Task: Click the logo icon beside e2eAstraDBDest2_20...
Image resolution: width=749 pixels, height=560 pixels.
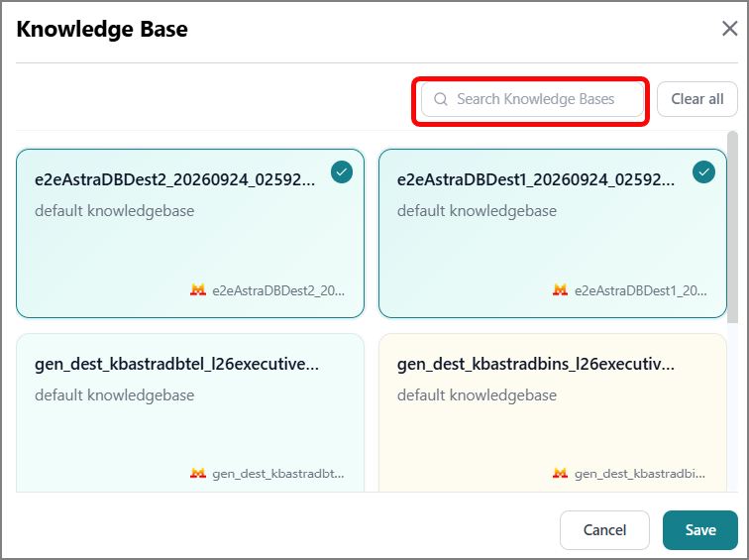Action: (x=198, y=289)
